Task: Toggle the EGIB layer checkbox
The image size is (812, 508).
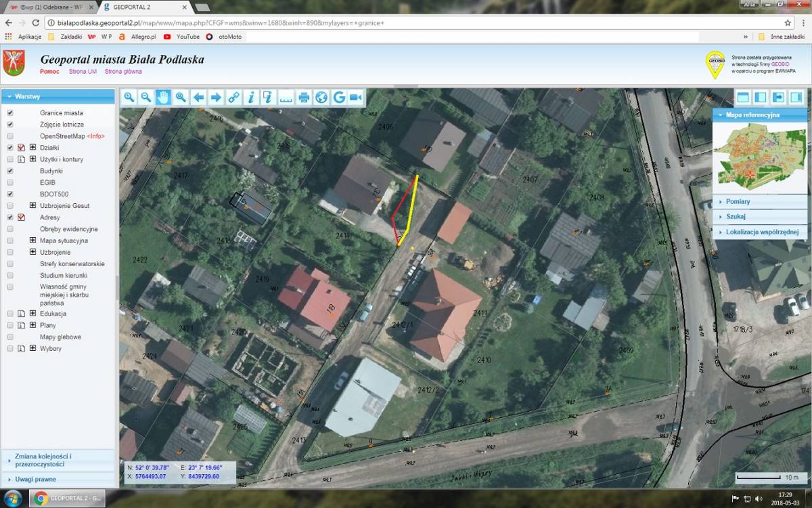Action: coord(10,183)
